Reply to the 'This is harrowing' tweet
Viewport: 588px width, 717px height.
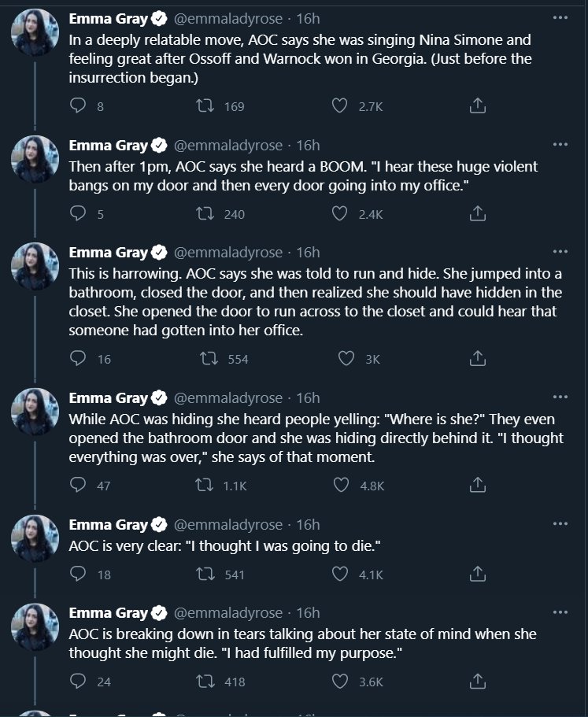[78, 358]
